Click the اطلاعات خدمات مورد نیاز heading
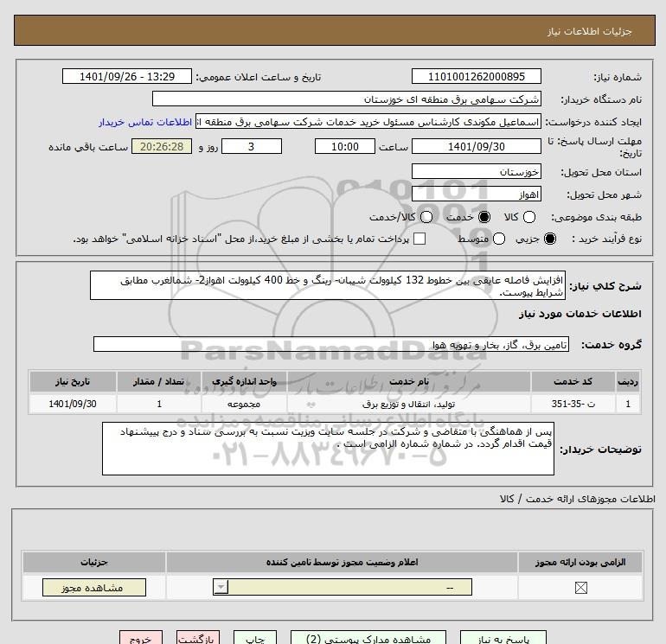666x644 pixels. tap(580, 314)
